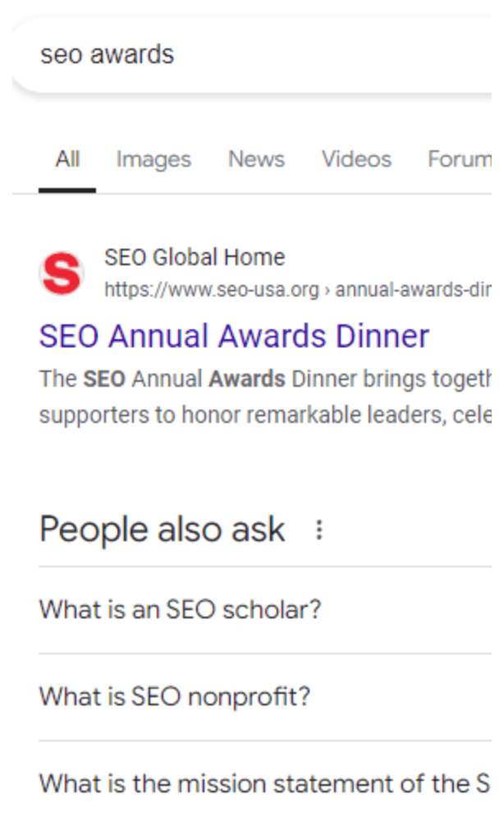Click the search field containing "seo awards"
Screen dimensions: 504x831
246,55
